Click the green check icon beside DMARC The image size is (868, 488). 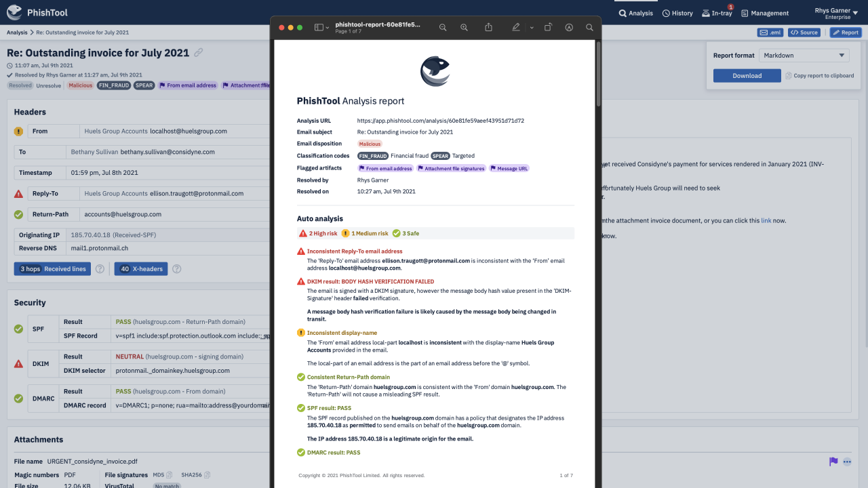pyautogui.click(x=18, y=399)
